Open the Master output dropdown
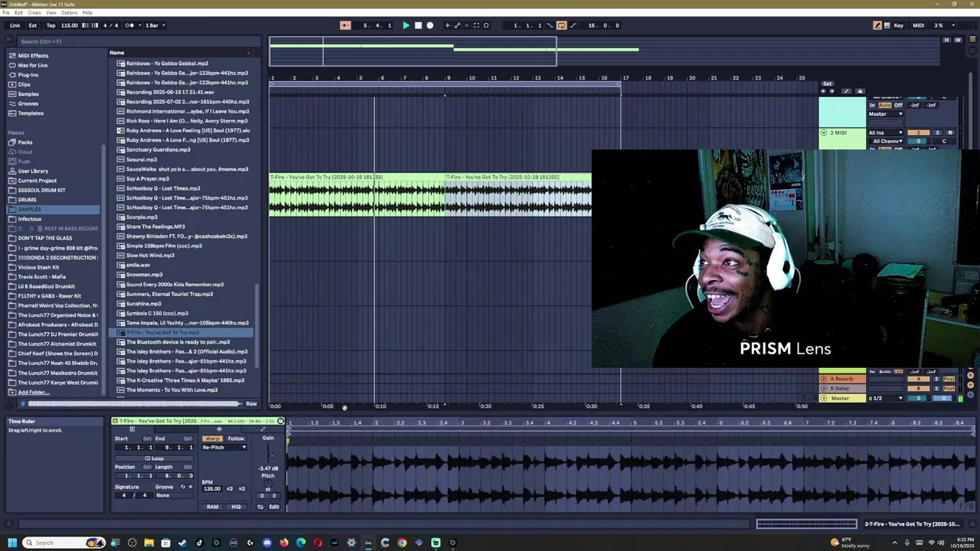Screen dimensions: 980x551 click(x=886, y=114)
